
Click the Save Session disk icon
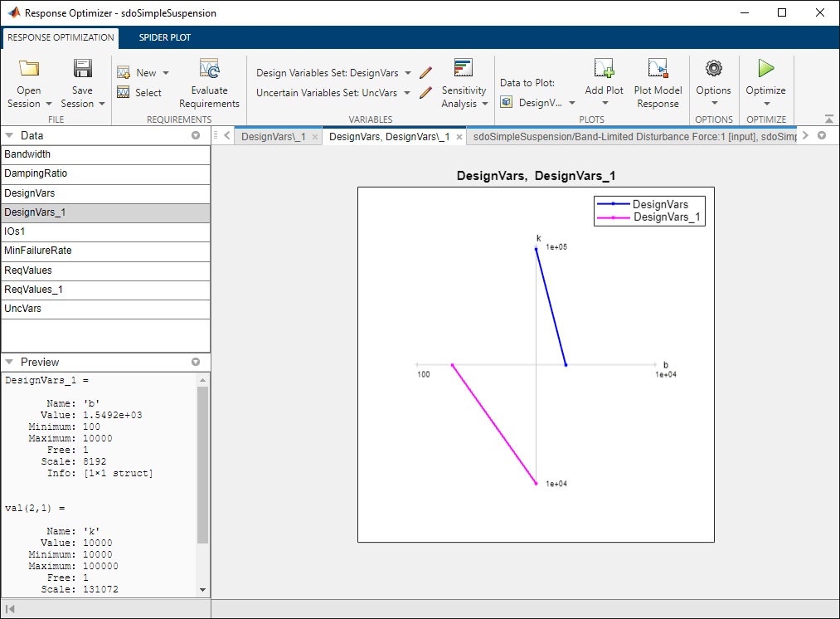pyautogui.click(x=82, y=69)
